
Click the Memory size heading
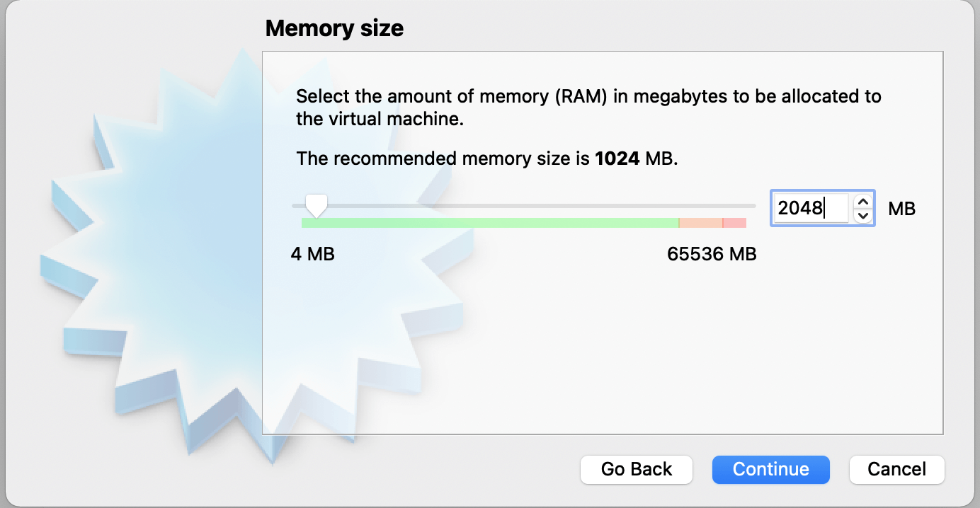point(334,29)
